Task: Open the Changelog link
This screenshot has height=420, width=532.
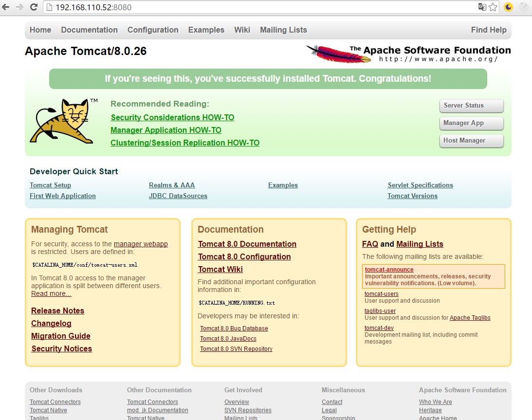Action: pyautogui.click(x=51, y=323)
